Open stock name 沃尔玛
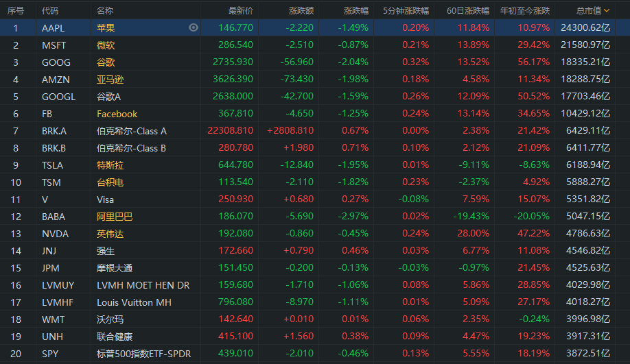Screen dimensions: 630x364 (x=110, y=319)
